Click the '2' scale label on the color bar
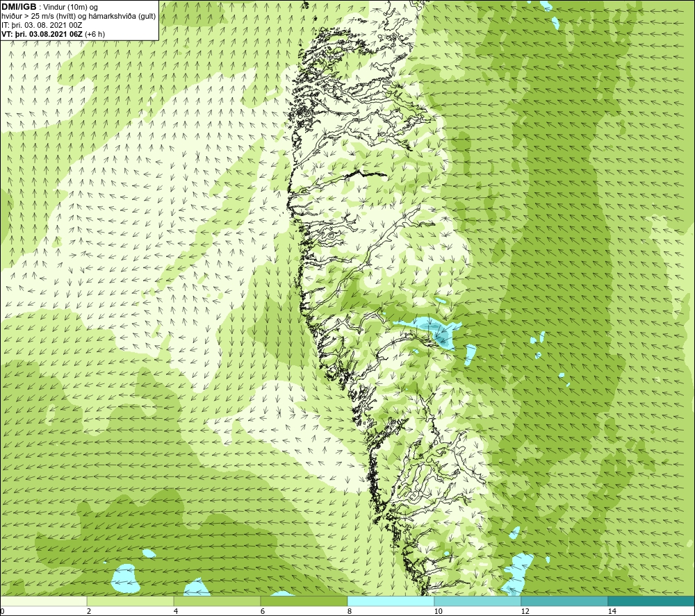The height and width of the screenshot is (616, 695). [89, 611]
